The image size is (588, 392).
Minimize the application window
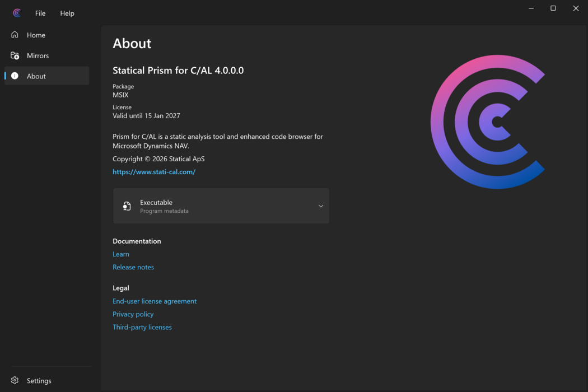click(x=531, y=8)
